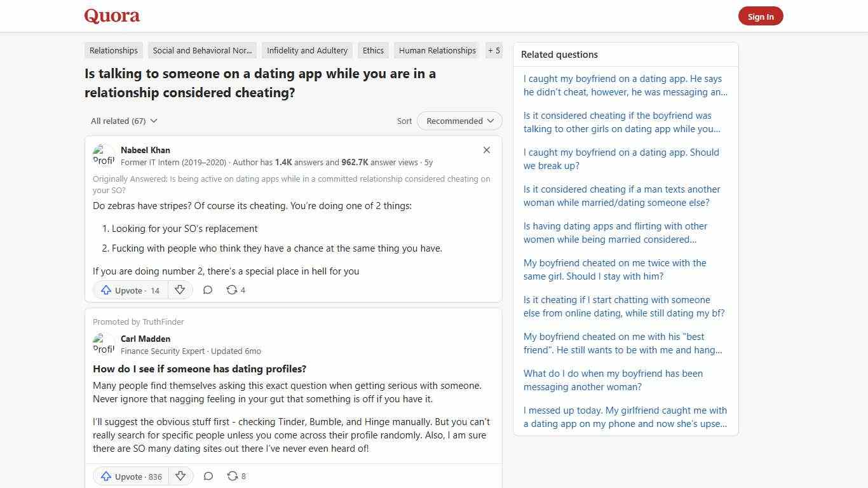Downvote Nabeel Khan's answer
The height and width of the screenshot is (488, 868).
(180, 290)
